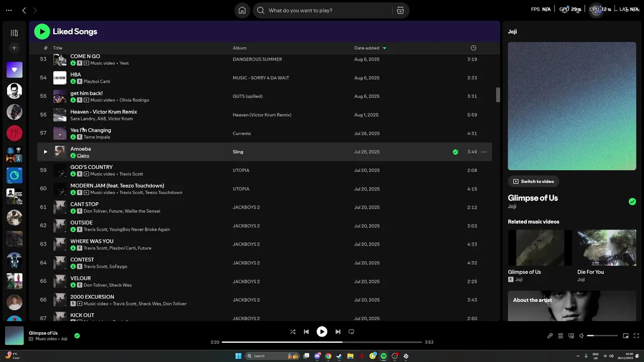The image size is (644, 362).
Task: Open more options for Amoeba
Action: point(484,152)
